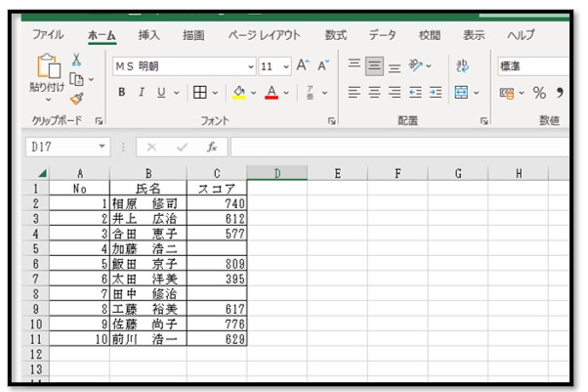Switch to the 表示 tab
The width and height of the screenshot is (588, 392).
tap(474, 35)
